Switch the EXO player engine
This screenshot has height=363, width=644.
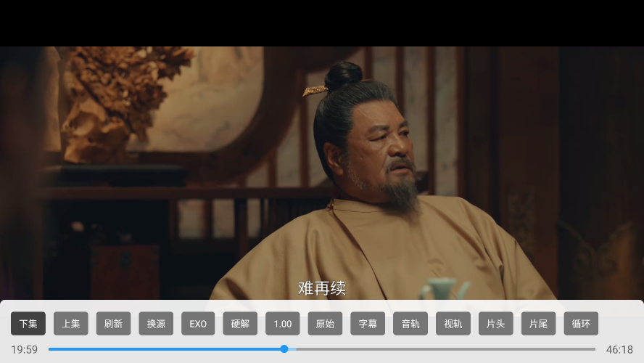coord(198,324)
